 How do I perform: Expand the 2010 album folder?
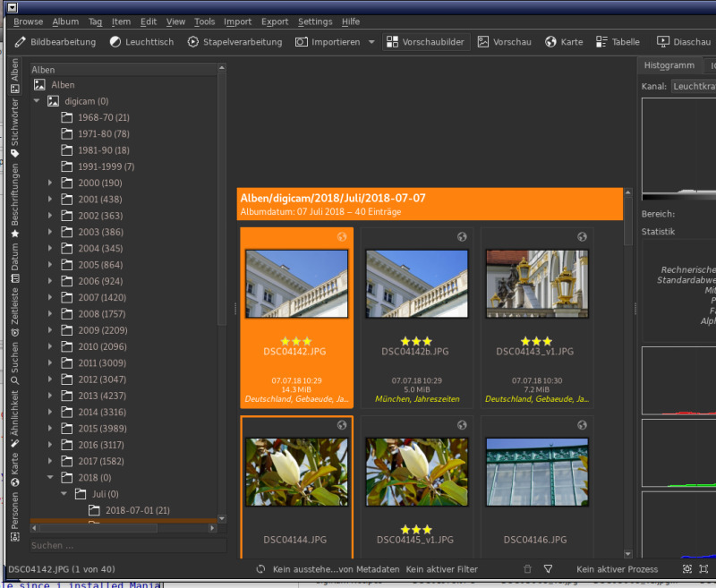(50, 347)
